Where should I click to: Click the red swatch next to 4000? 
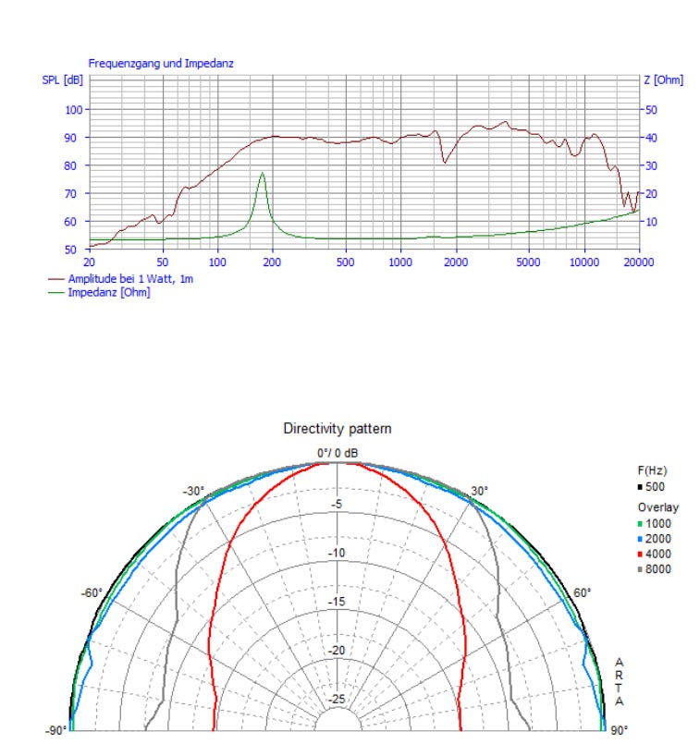(x=640, y=554)
